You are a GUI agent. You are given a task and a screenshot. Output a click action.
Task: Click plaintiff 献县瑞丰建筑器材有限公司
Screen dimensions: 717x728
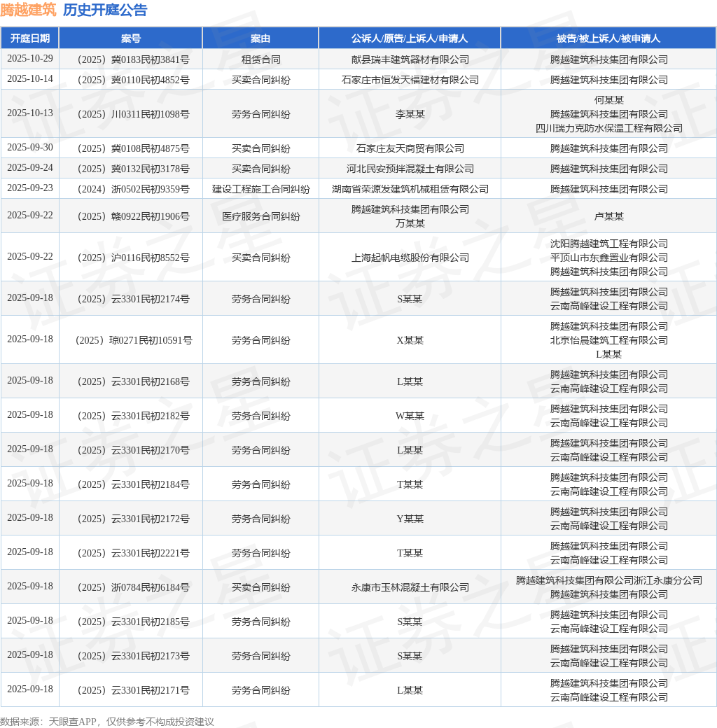click(410, 59)
